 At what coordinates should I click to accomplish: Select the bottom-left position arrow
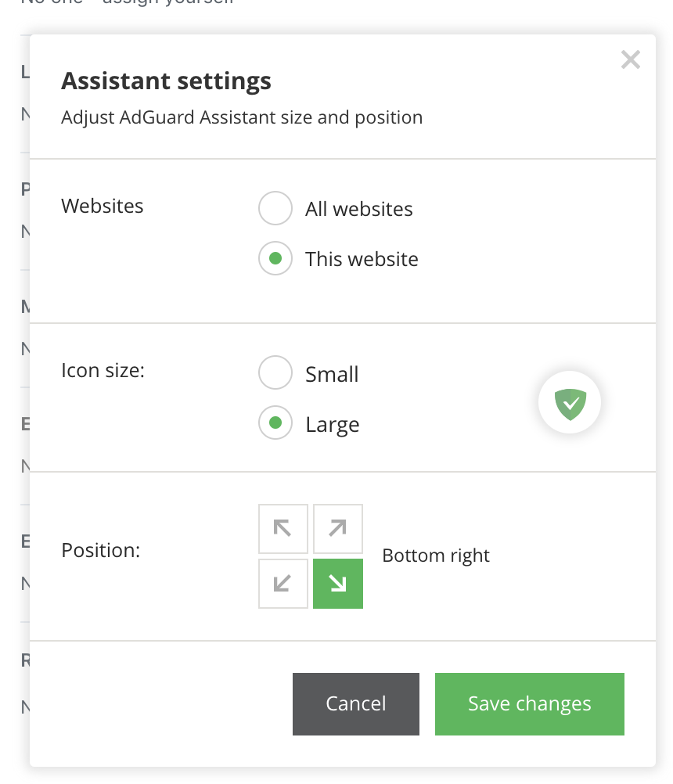point(283,583)
